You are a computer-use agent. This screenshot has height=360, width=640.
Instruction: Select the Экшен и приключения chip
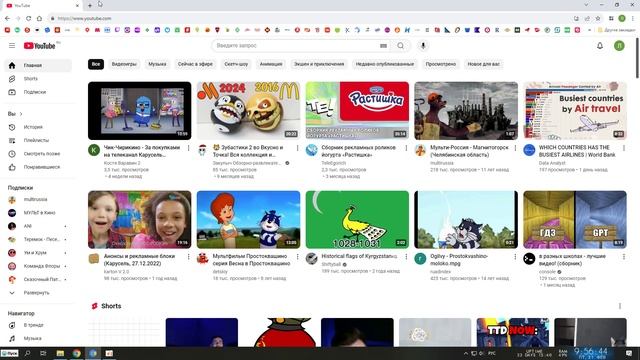click(319, 64)
